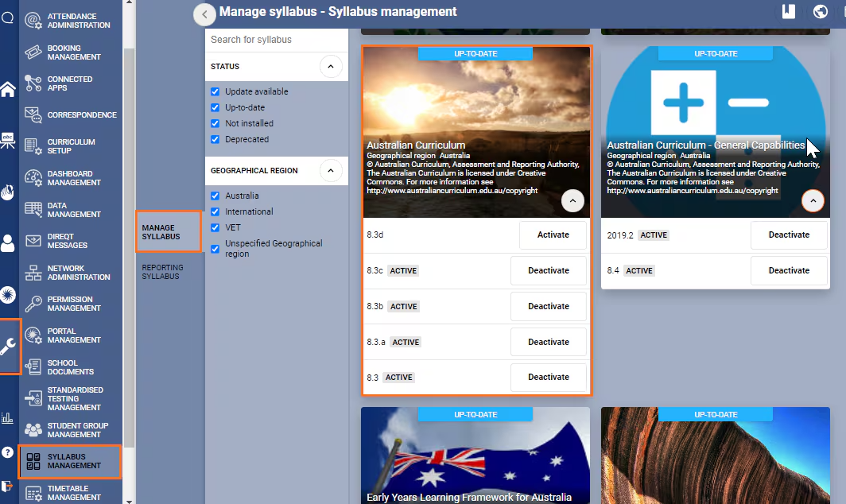Deactivate Australian Curriculum version 8.3c
The image size is (846, 504).
tap(548, 270)
